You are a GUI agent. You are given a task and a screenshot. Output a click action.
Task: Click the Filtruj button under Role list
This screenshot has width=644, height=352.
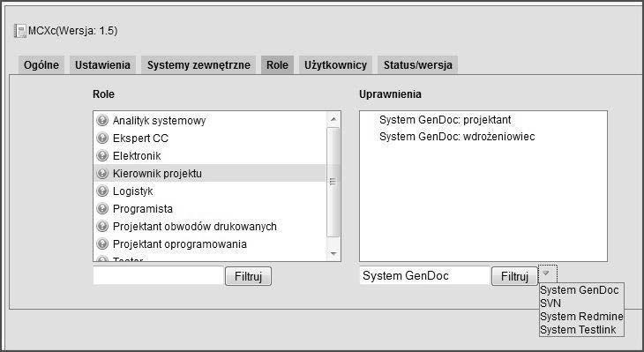pyautogui.click(x=248, y=276)
